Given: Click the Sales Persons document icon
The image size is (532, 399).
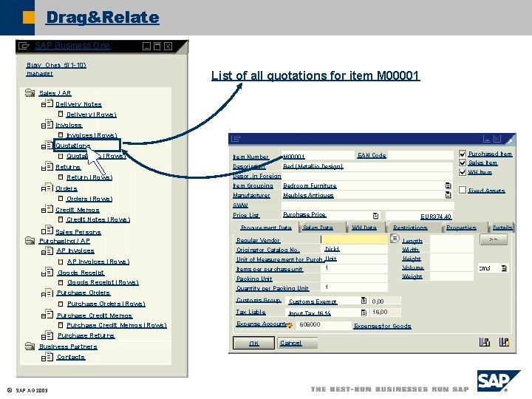Looking at the screenshot, I should (47, 231).
